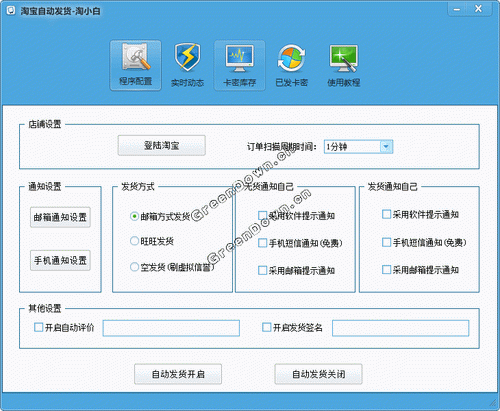
Task: Expand the 订单扫描周期时间 dropdown arrow
Action: pyautogui.click(x=386, y=147)
